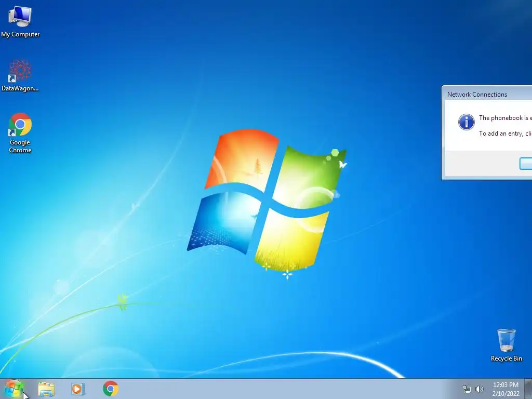Open the volume speaker tray icon
532x399 pixels.
tap(480, 389)
